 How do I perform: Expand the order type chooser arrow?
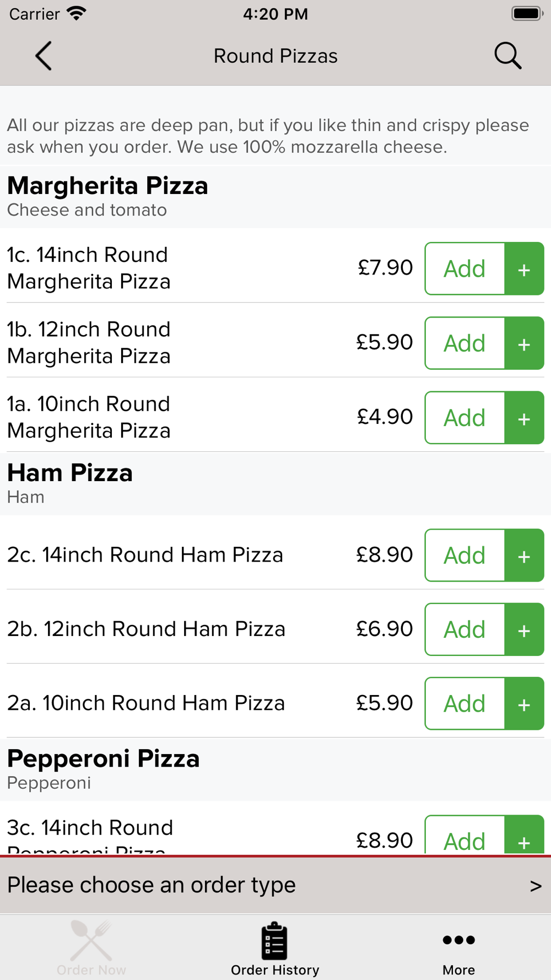(x=536, y=886)
